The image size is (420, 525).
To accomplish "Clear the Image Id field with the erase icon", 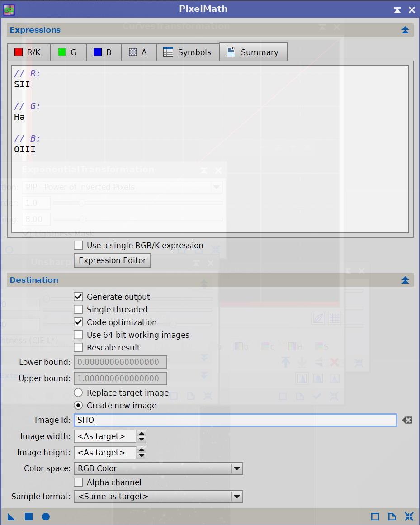I will (x=407, y=420).
